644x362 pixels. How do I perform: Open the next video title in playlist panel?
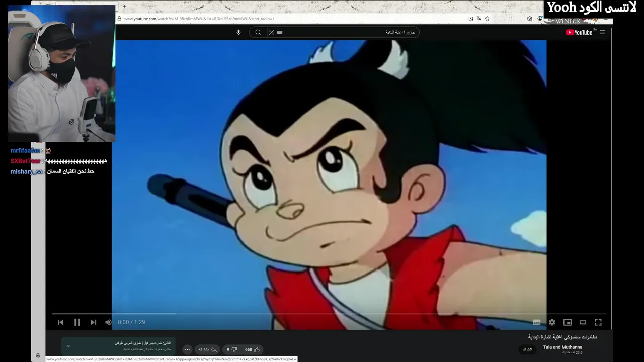[x=142, y=343]
